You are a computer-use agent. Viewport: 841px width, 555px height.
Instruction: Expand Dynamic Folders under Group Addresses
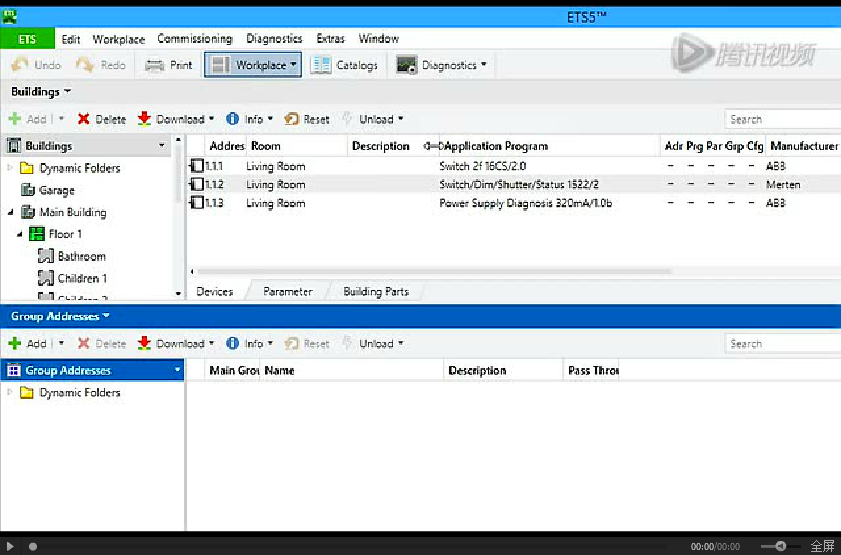[x=11, y=393]
